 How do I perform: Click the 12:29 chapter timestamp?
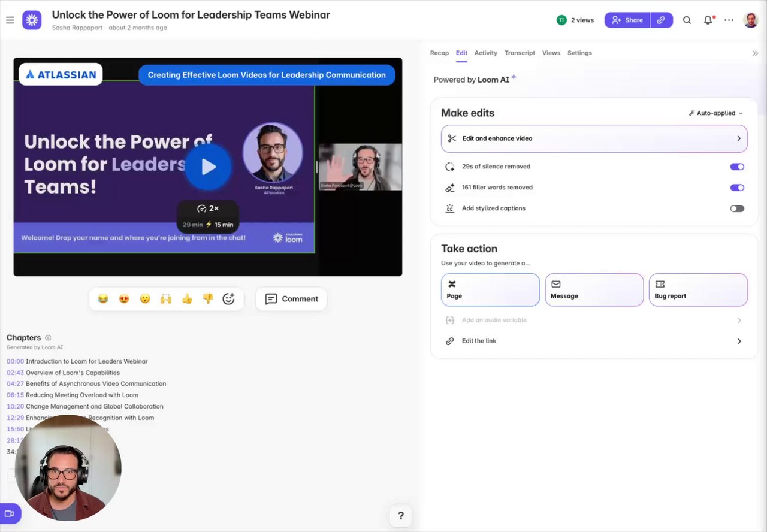point(15,418)
